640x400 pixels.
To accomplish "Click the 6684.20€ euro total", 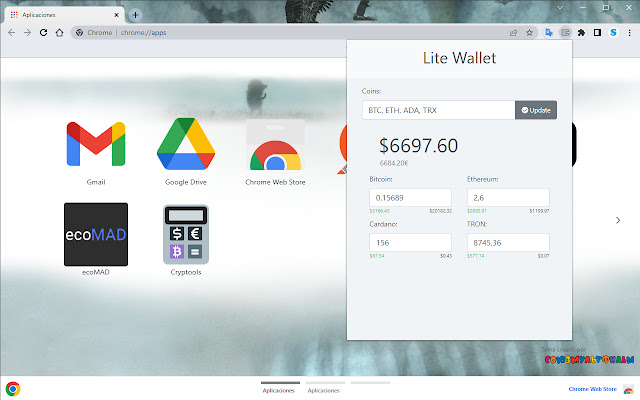I will click(393, 163).
